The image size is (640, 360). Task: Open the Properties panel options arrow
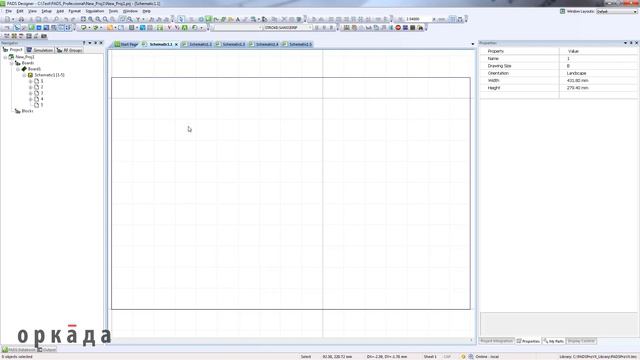625,43
